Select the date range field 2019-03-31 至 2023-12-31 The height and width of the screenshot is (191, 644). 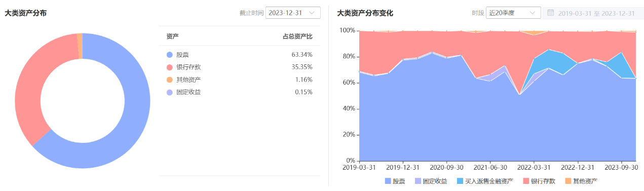point(589,13)
